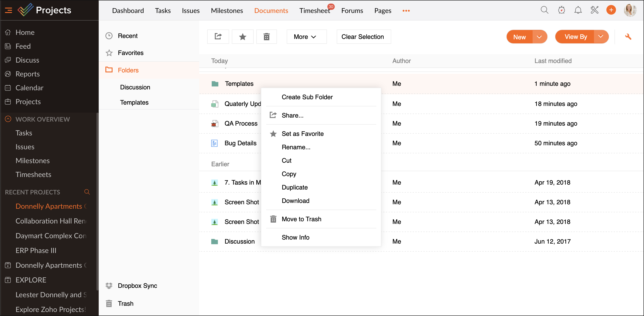
Task: Toggle the hamburger sidebar menu
Action: click(x=8, y=10)
